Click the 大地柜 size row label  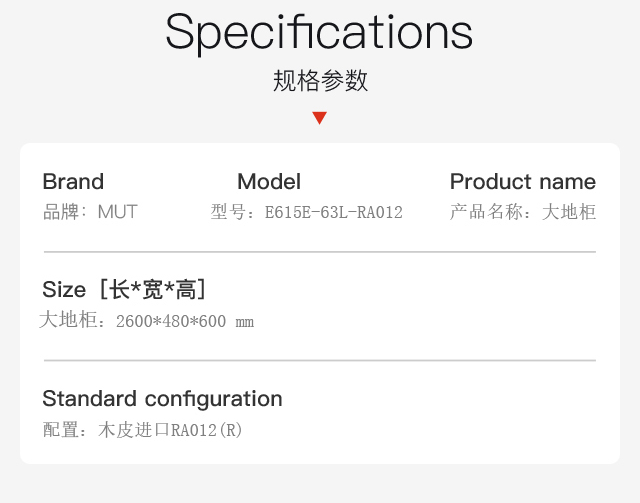[68, 320]
